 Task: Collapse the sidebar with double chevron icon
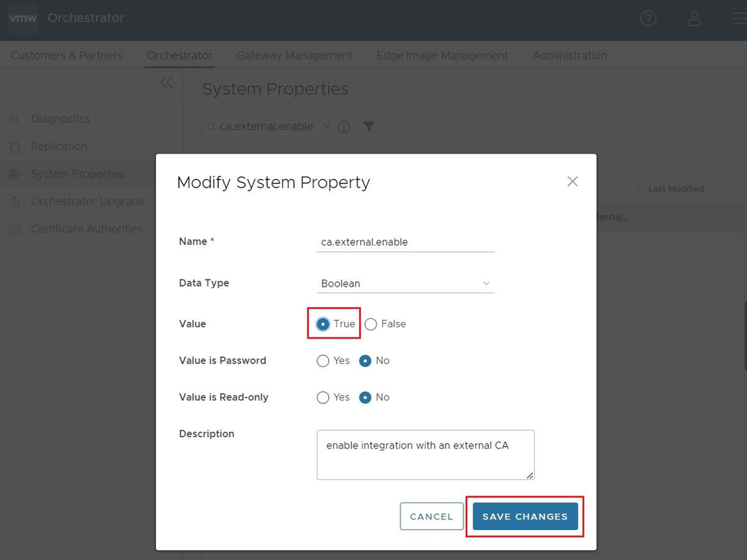click(x=166, y=83)
